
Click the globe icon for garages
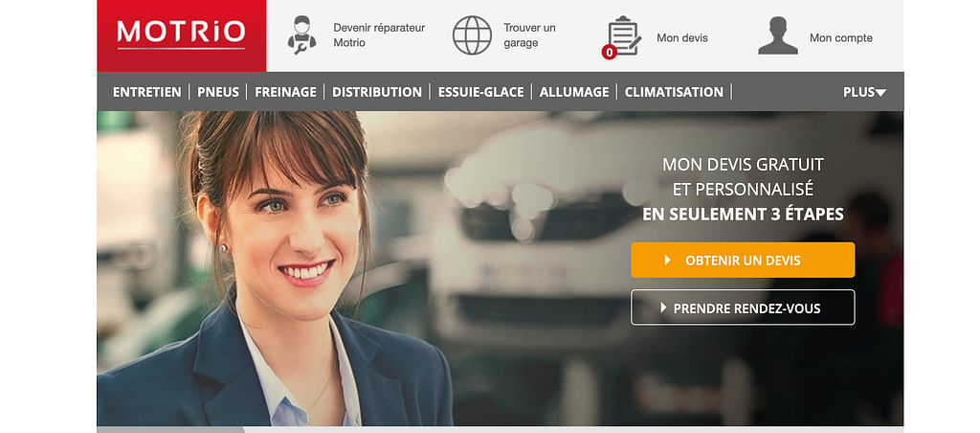point(472,35)
